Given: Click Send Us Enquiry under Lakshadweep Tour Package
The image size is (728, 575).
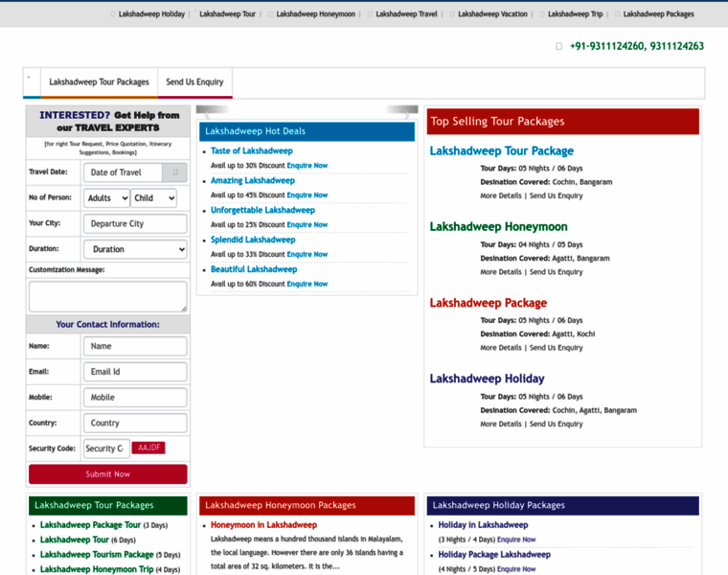Looking at the screenshot, I should point(557,196).
